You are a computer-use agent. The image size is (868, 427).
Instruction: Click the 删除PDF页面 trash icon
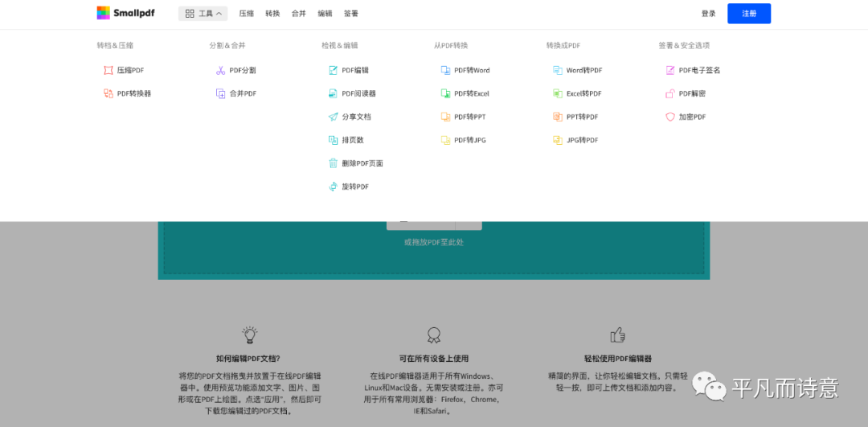[333, 163]
